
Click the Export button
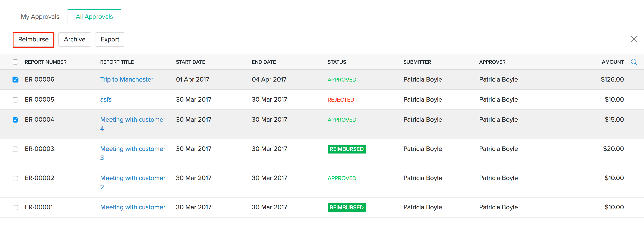(110, 39)
